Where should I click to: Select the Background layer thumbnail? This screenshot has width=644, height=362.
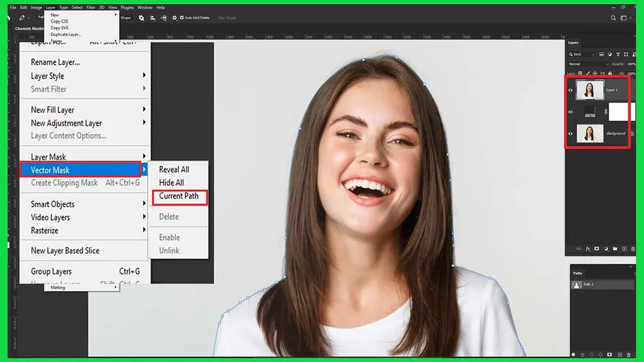(x=590, y=134)
